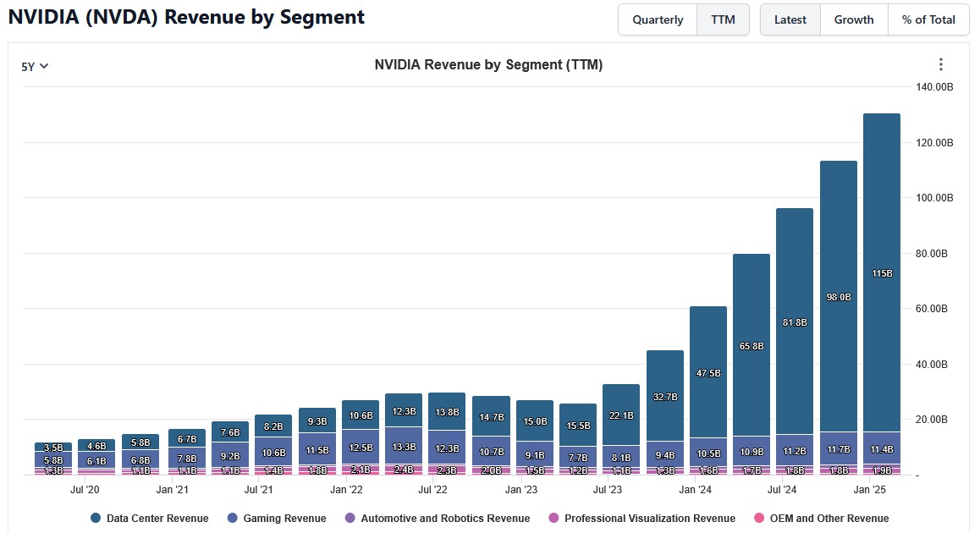Select the TTM view
Screen dimensions: 980x533
[x=723, y=19]
